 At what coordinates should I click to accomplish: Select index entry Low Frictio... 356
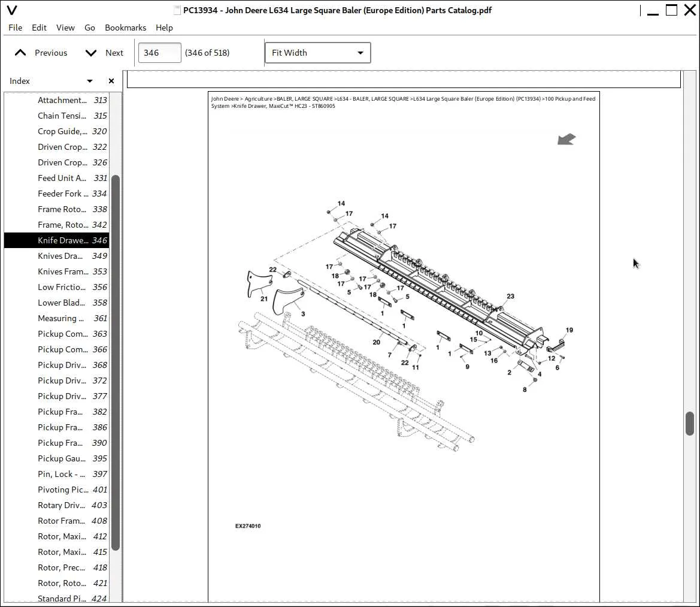point(57,287)
